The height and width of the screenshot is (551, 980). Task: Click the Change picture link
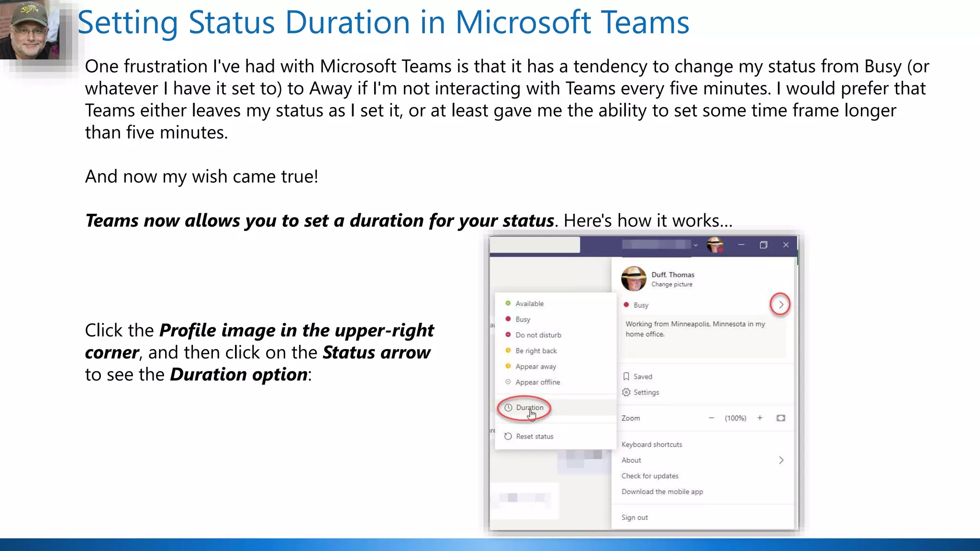click(672, 285)
